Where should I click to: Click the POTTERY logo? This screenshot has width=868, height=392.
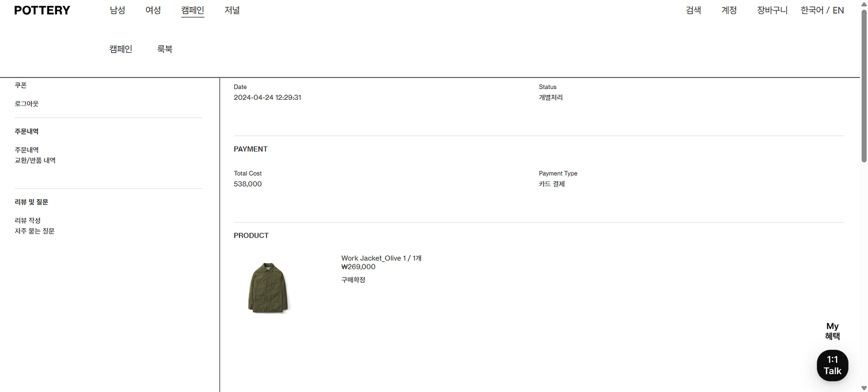(42, 10)
